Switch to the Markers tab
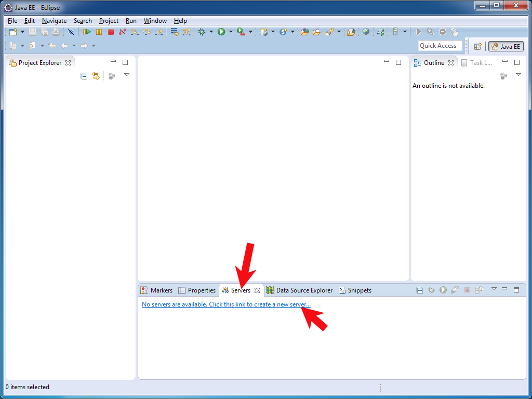 pos(157,290)
